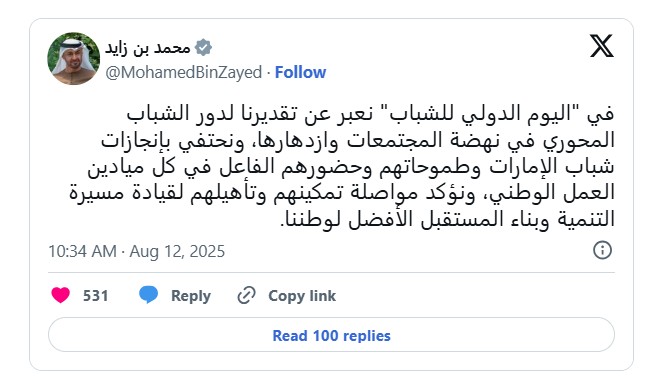The height and width of the screenshot is (382, 651).
Task: Click the chain link icon
Action: coord(246,295)
